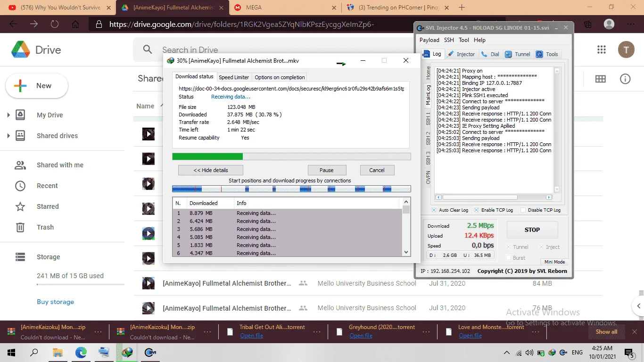The width and height of the screenshot is (644, 362).
Task: Toggle Auto Clear Log checkbox
Action: pos(434,210)
